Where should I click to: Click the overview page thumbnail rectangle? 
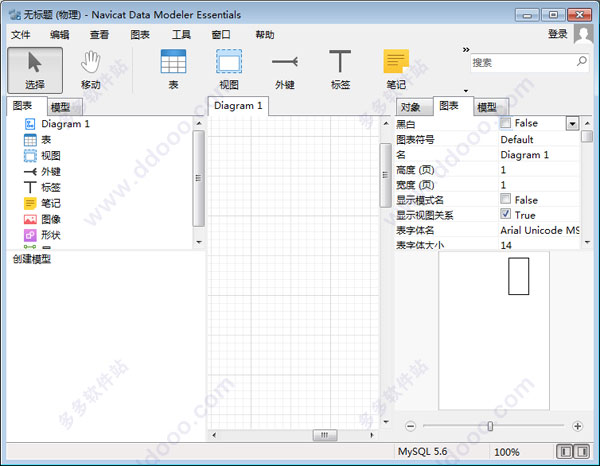pos(518,276)
